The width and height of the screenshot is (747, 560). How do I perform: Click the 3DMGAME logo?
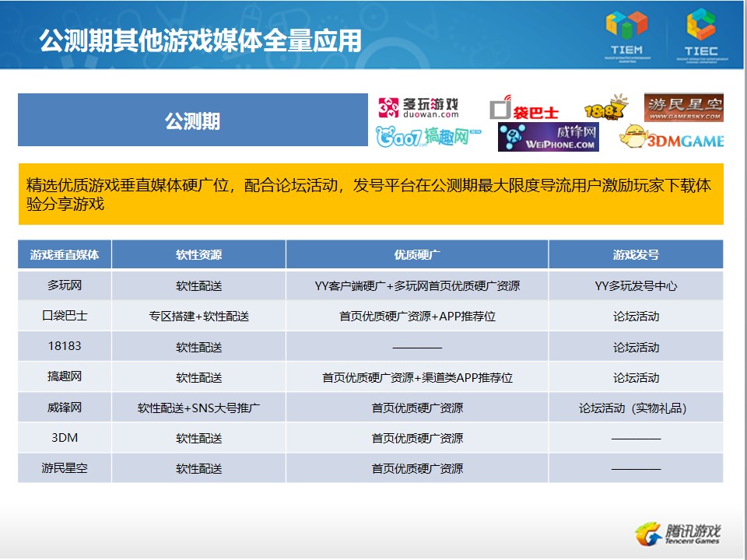[x=672, y=137]
